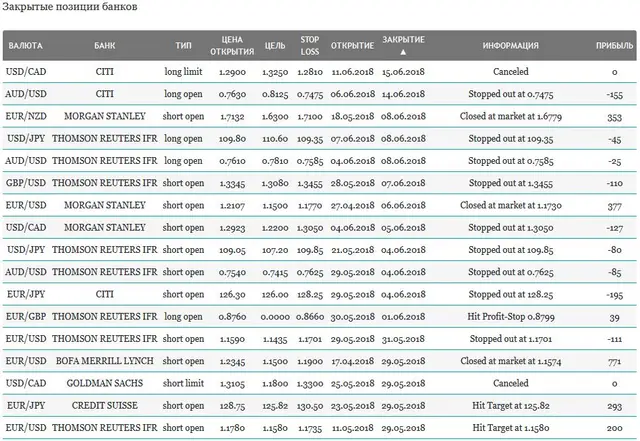Click the profit value 293

(x=614, y=406)
